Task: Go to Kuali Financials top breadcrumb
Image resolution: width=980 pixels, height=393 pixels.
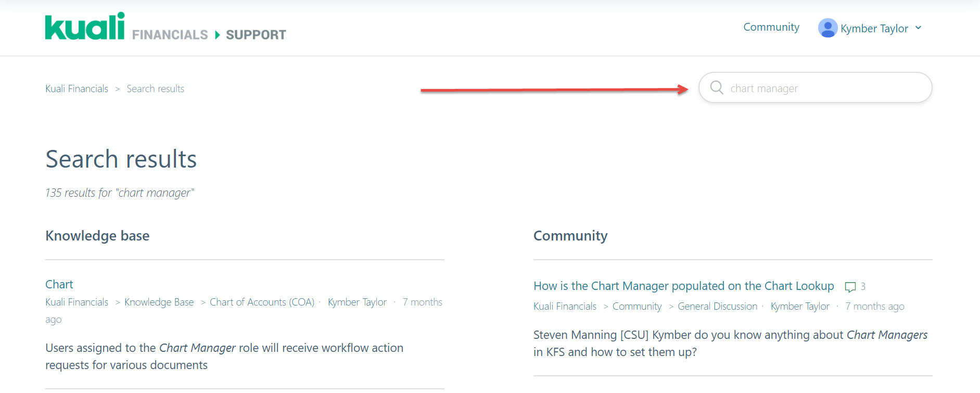Action: coord(77,89)
